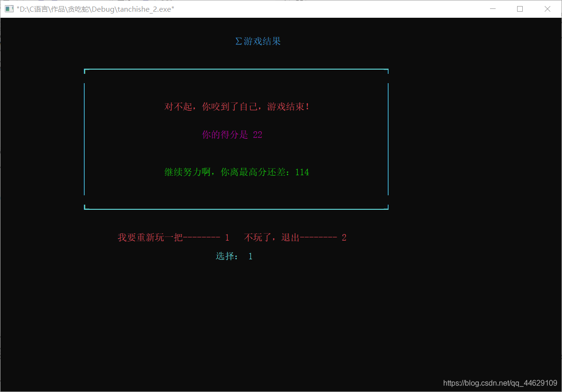Viewport: 562px width, 392px height.
Task: Click the tanchishe_2.exe window title text
Action: click(x=95, y=9)
